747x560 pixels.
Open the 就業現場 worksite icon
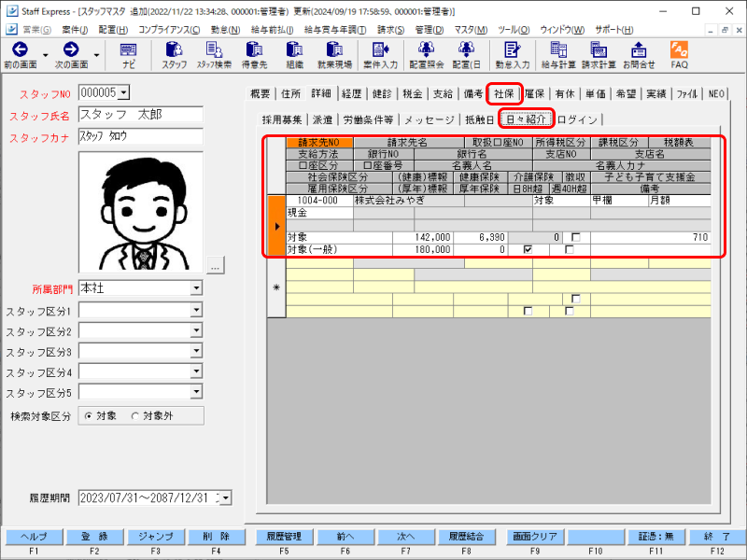[334, 55]
